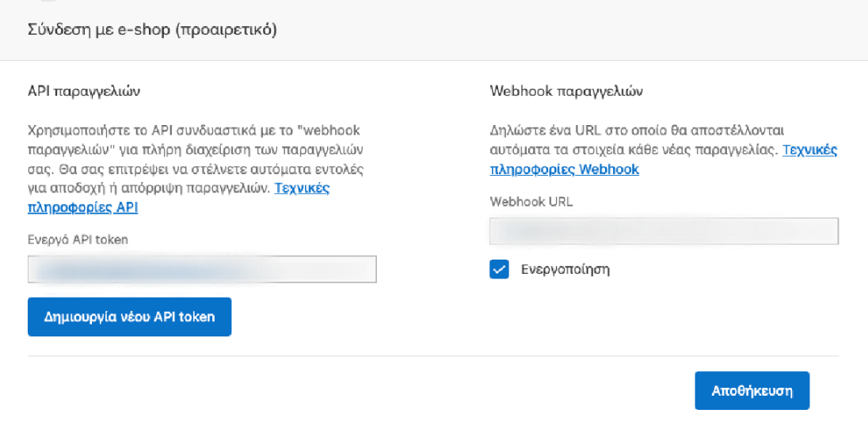The width and height of the screenshot is (868, 440).
Task: Click the Webhook παραγγελιών heading
Action: pyautogui.click(x=565, y=91)
